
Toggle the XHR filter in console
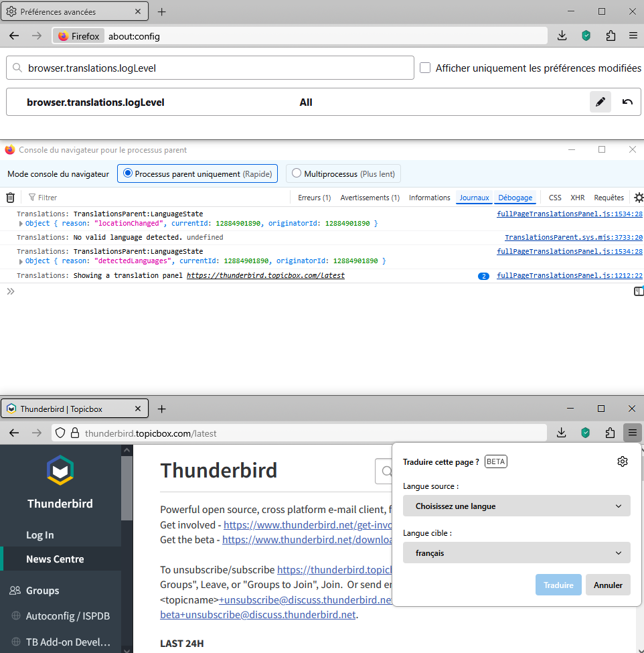[578, 198]
